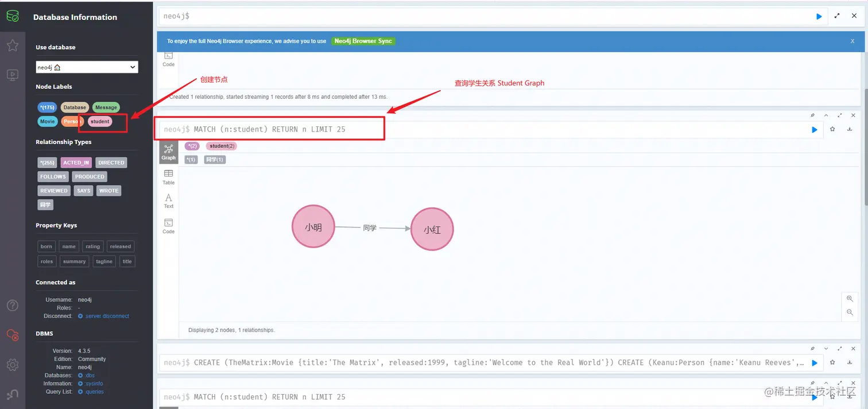Open Code tab in the relationship-created frame

pyautogui.click(x=168, y=59)
